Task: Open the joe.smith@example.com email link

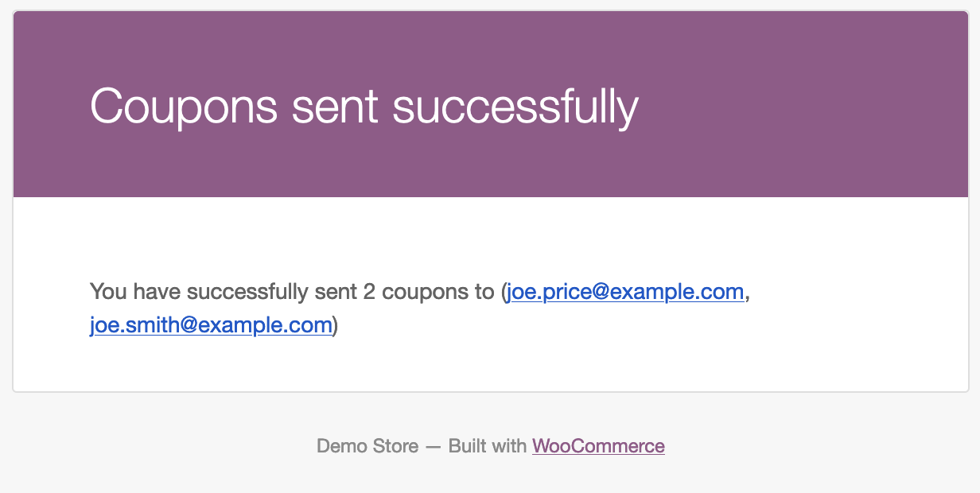Action: click(x=211, y=325)
